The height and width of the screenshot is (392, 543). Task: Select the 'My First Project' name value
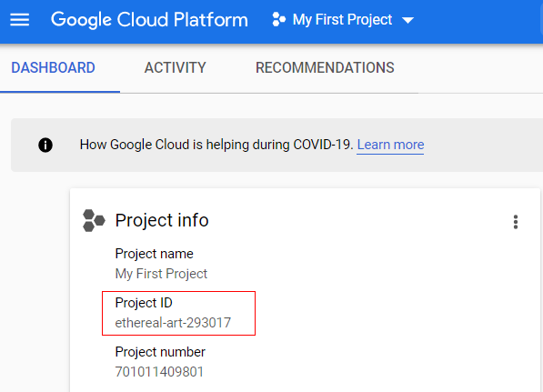pos(161,274)
